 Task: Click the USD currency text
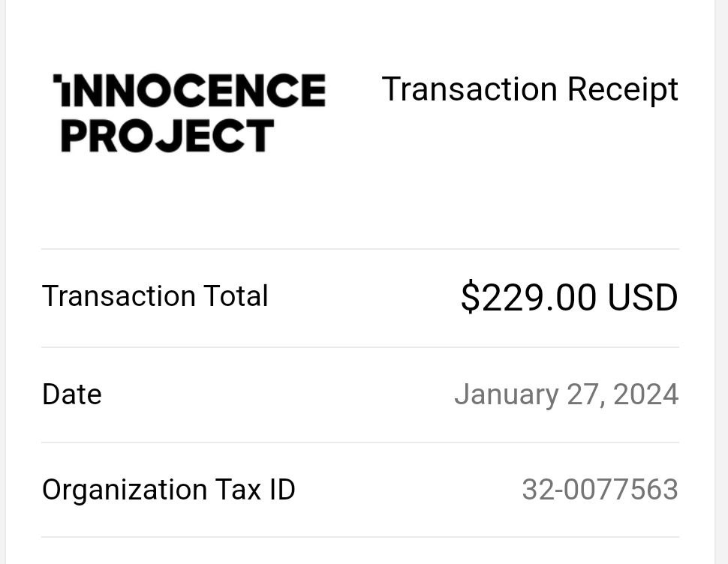643,297
